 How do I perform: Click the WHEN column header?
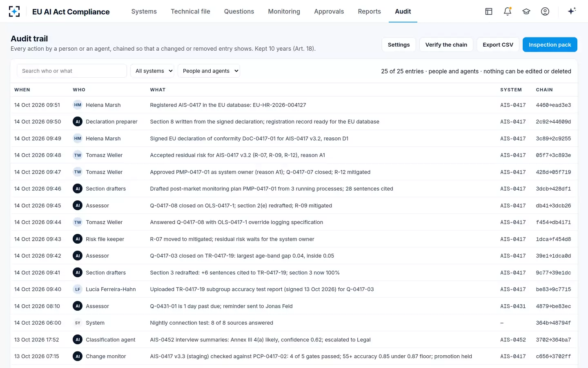(x=22, y=90)
